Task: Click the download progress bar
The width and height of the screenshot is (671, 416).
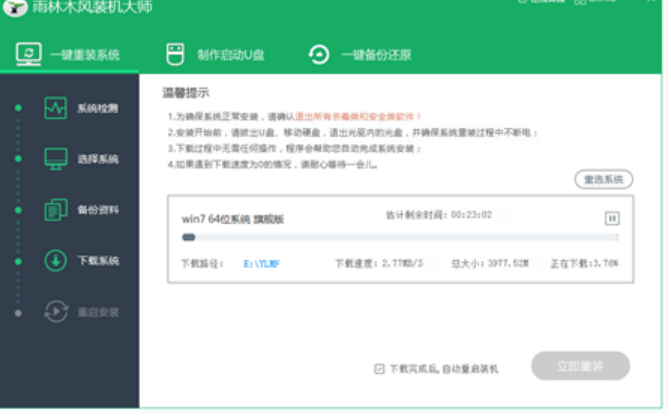Action: (399, 238)
